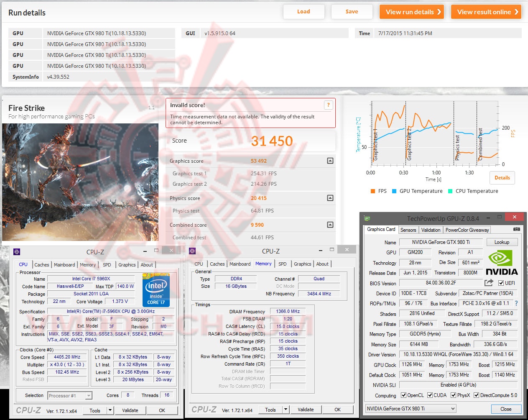The image size is (528, 420).
Task: Switch to Validation tab in GPU-Z
Action: pos(431,230)
